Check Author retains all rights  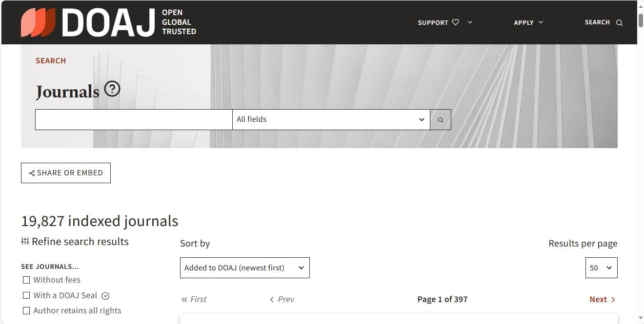tap(26, 310)
